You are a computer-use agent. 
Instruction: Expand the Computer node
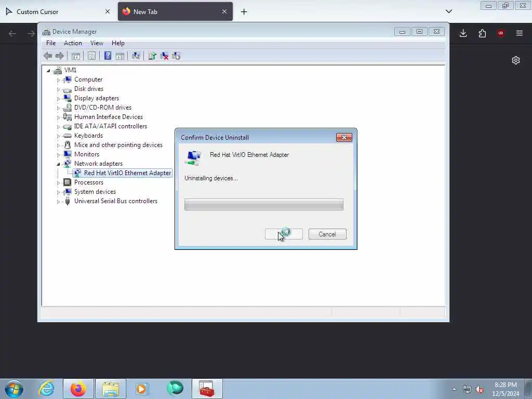58,80
